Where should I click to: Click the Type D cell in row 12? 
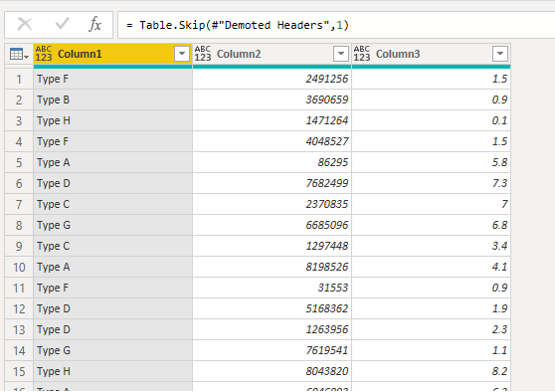(113, 308)
